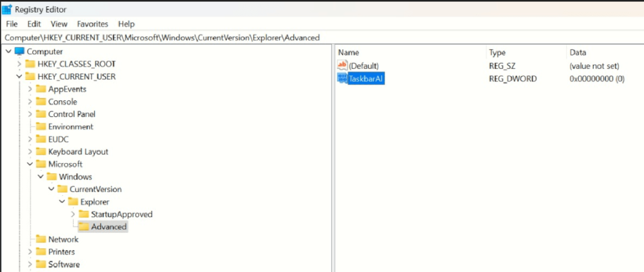This screenshot has width=644, height=272.
Task: Click the StartupApproved folder icon
Action: (84, 214)
